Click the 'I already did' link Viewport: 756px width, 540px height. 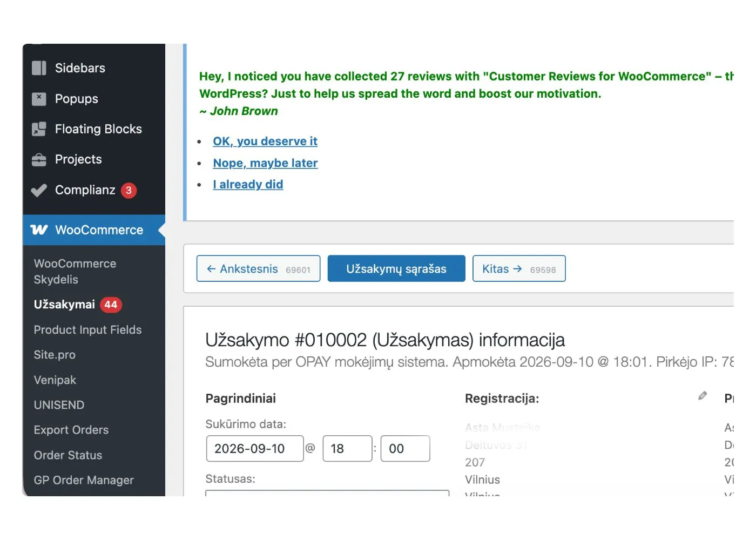click(248, 185)
